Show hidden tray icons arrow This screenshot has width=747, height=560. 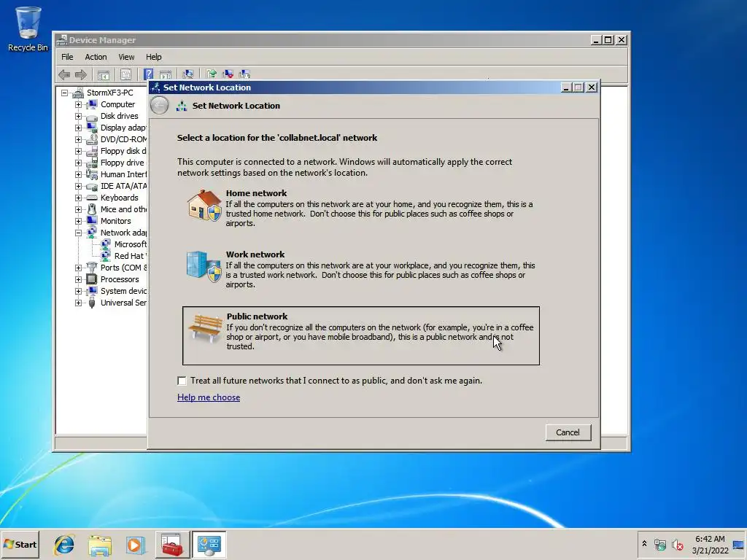click(x=644, y=543)
